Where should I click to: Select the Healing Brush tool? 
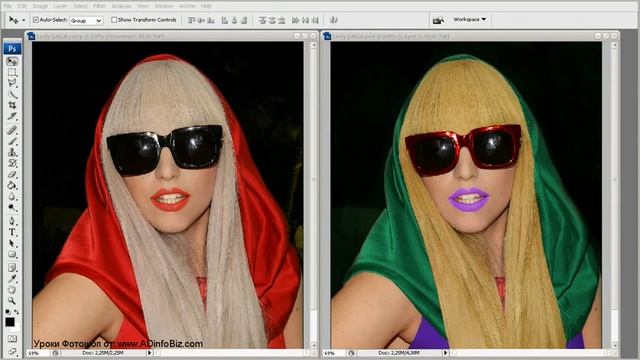click(12, 130)
